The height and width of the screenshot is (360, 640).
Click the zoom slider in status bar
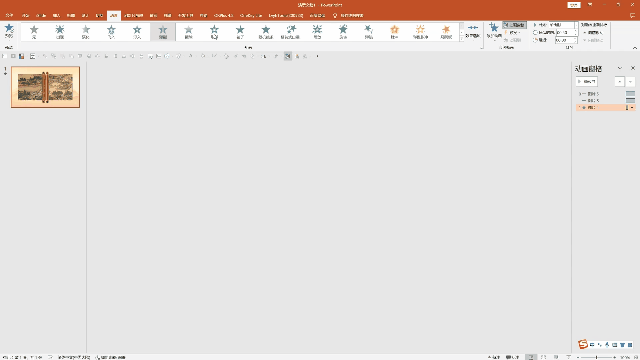pos(597,357)
